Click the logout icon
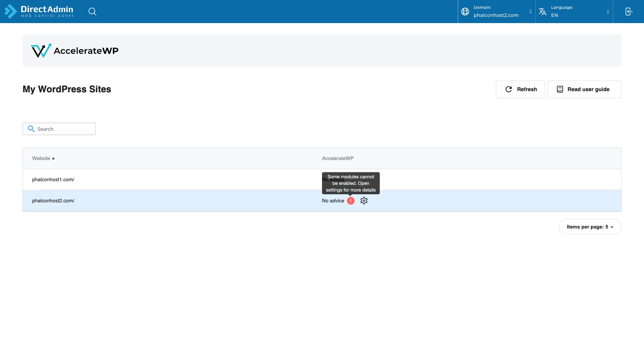The height and width of the screenshot is (362, 644). (629, 12)
